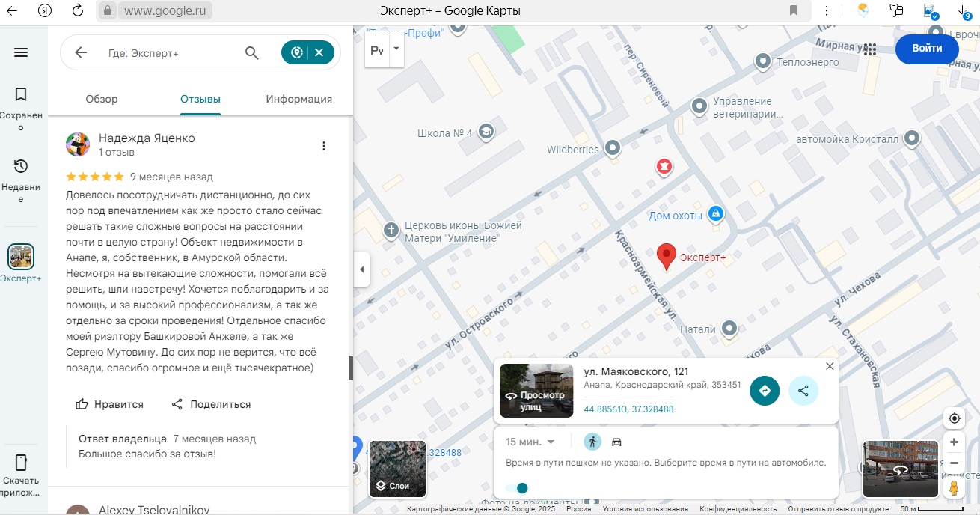Click the my location target button
980x515 pixels.
[x=954, y=418]
